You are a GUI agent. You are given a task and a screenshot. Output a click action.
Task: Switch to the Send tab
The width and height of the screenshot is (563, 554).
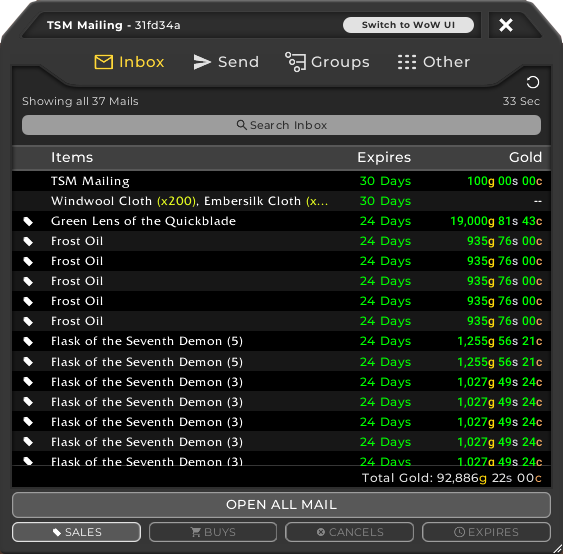pos(226,62)
